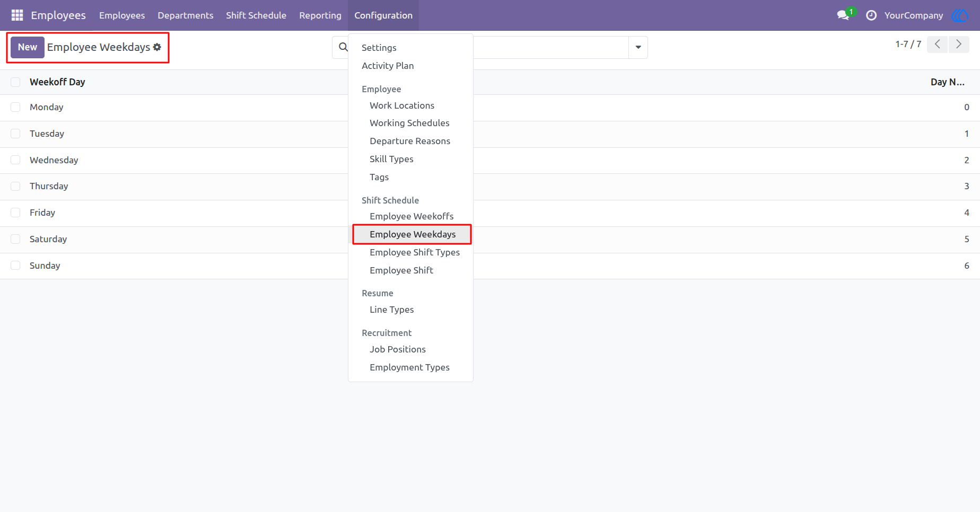Sort by Weekoff Day column header
Image resolution: width=980 pixels, height=512 pixels.
click(x=57, y=82)
